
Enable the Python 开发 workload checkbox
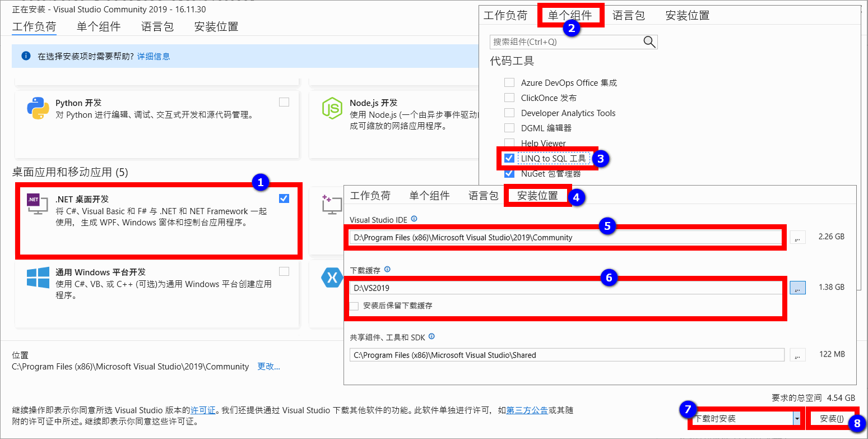click(x=284, y=102)
